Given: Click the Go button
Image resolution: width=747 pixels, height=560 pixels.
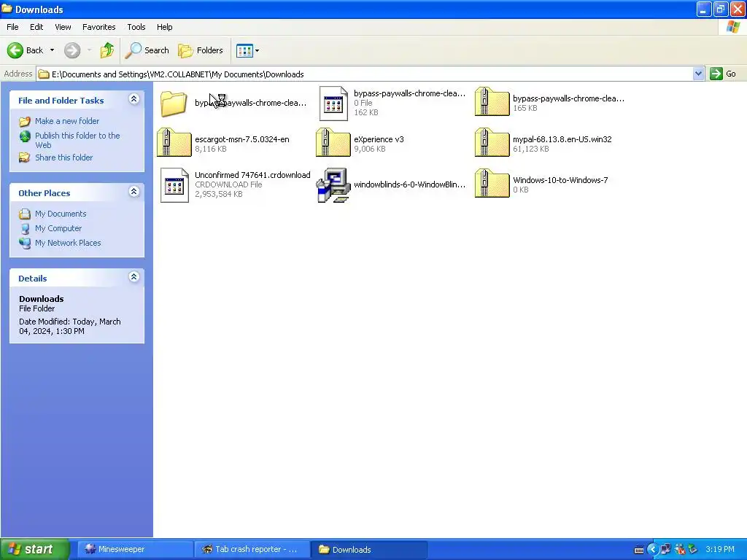Looking at the screenshot, I should point(723,74).
